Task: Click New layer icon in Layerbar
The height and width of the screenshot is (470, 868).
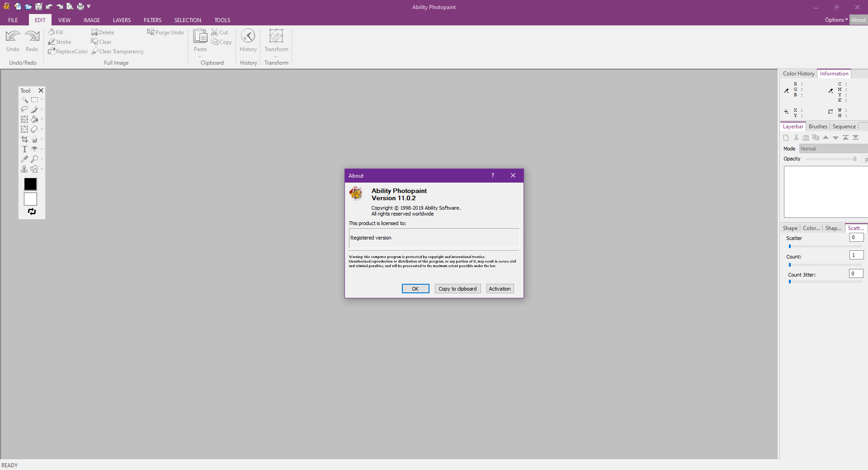Action: coord(786,138)
